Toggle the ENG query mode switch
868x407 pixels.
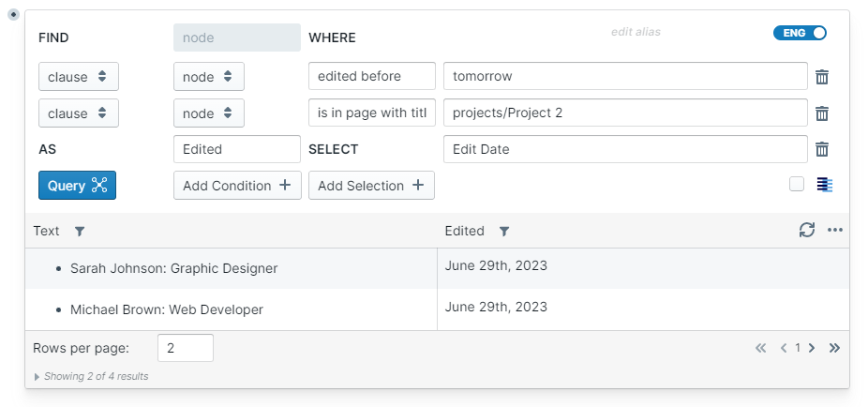click(x=800, y=33)
